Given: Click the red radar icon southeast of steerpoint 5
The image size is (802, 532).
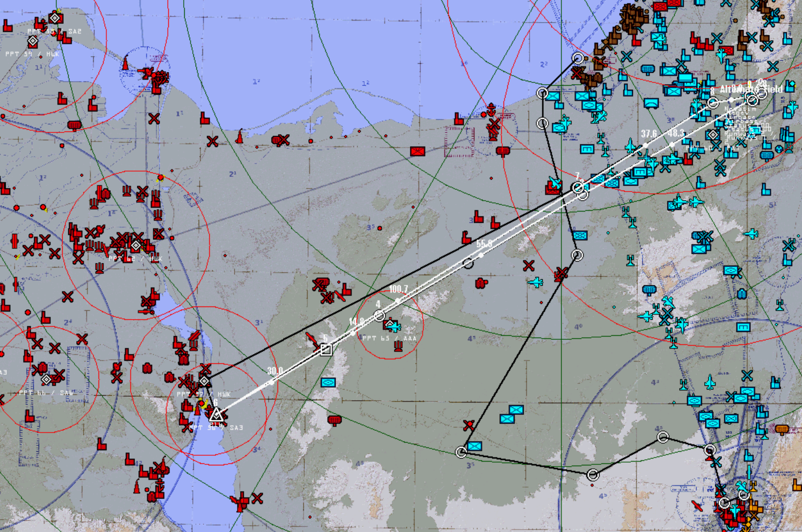Looking at the screenshot, I should [334, 421].
